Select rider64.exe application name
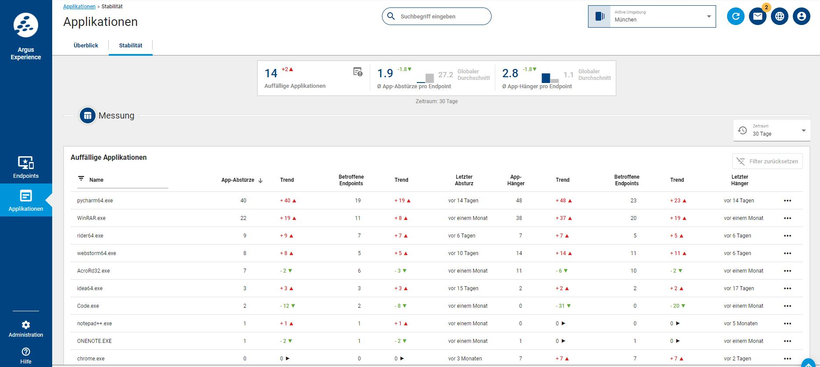820x367 pixels. pos(90,236)
